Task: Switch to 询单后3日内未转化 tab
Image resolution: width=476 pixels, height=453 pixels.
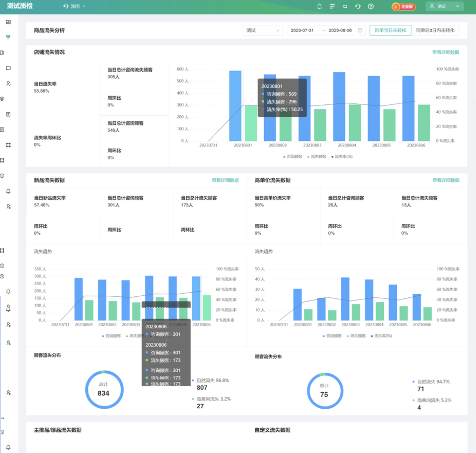Action: pyautogui.click(x=435, y=30)
